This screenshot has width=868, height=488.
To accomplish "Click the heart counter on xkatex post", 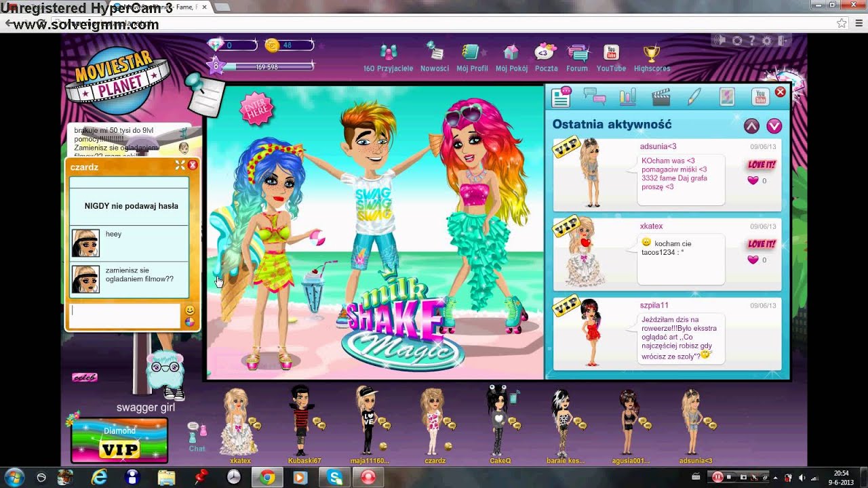I will coord(756,260).
